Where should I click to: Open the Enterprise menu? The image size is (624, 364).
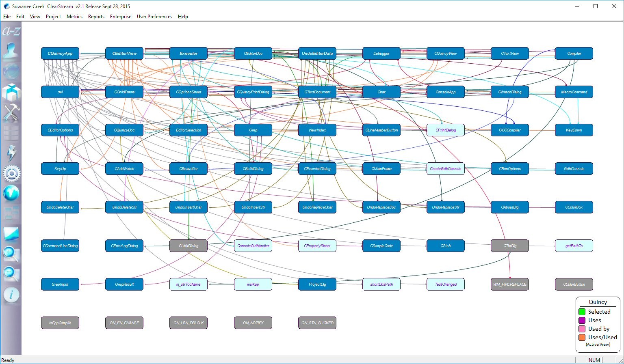120,17
